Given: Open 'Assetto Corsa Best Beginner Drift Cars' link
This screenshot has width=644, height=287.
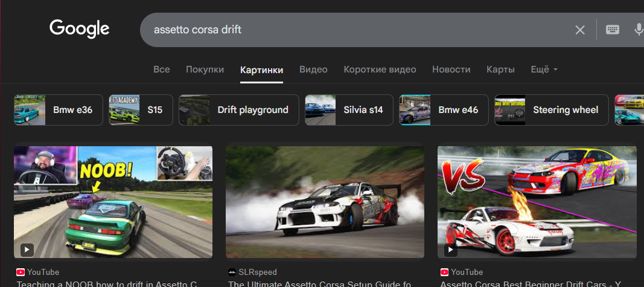Looking at the screenshot, I should point(531,284).
